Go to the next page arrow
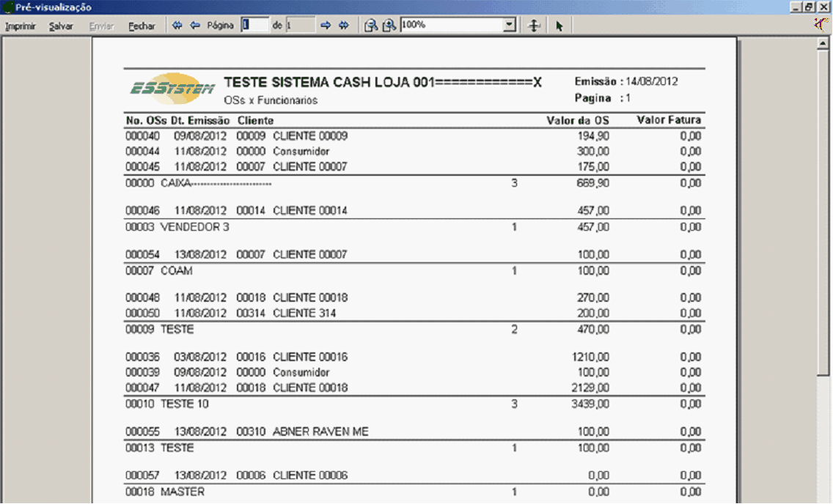 [x=326, y=26]
